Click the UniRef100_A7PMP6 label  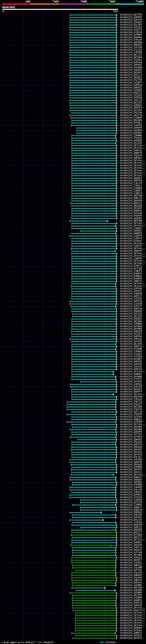point(131,35)
